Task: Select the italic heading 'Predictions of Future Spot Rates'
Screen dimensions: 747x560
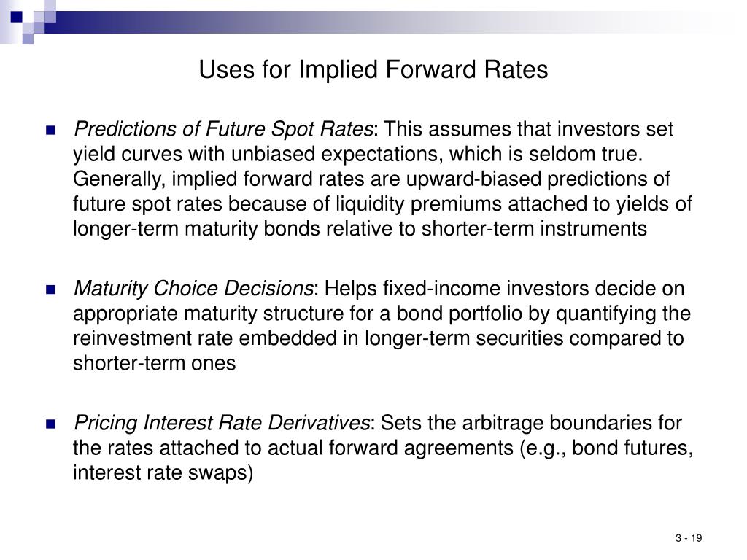Action: click(223, 130)
